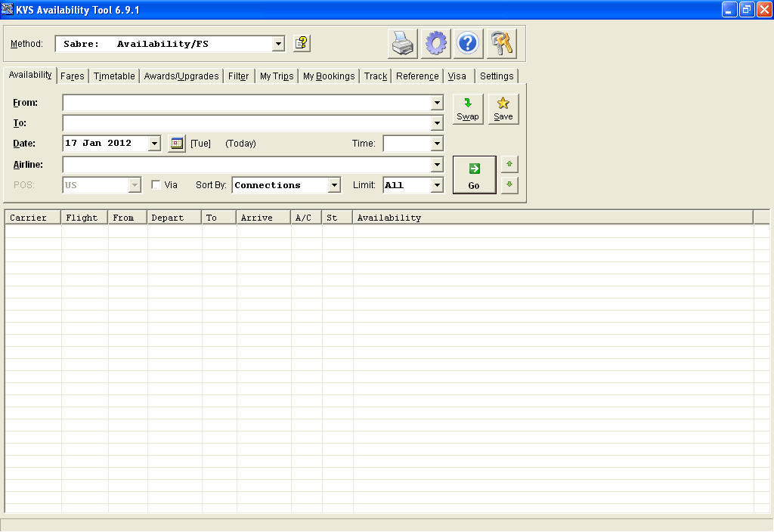
Task: Open the Filter tab
Action: point(238,76)
